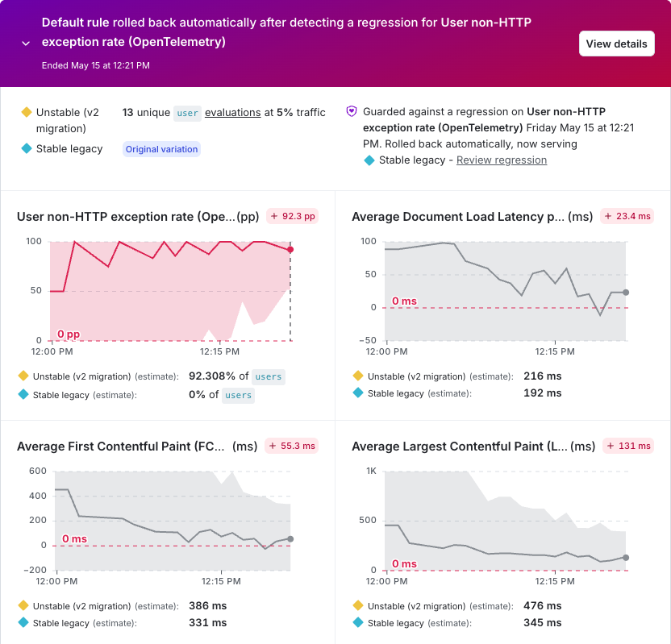
Task: Click the yellow Unstable (v2 migration) diamond in summary
Action: [x=27, y=112]
